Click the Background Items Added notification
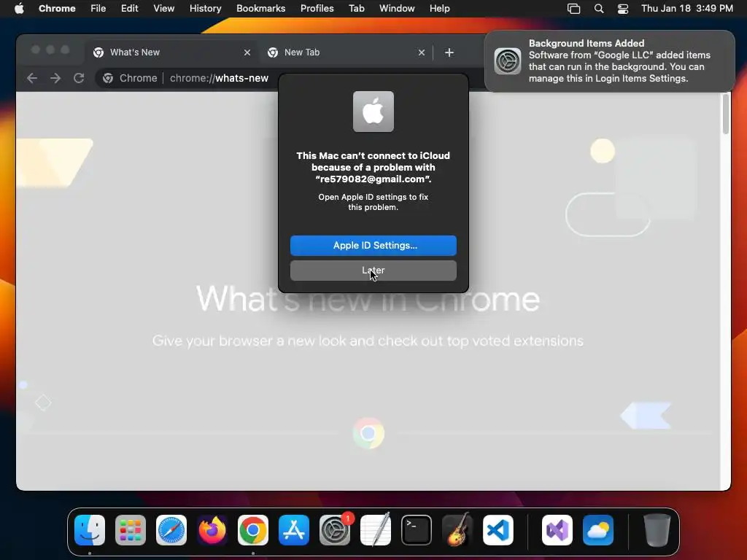747x560 pixels. point(610,61)
